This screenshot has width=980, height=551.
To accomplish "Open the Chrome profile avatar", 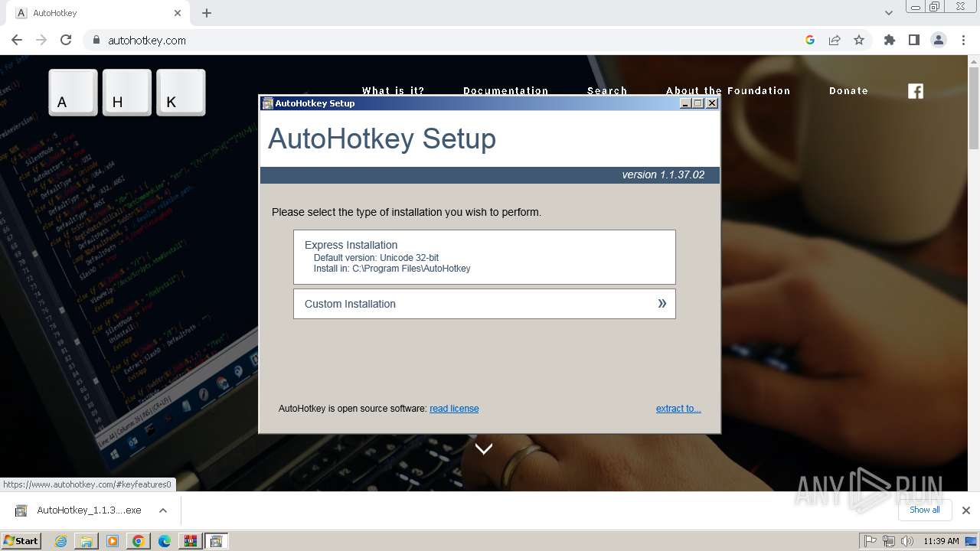I will pos(938,40).
